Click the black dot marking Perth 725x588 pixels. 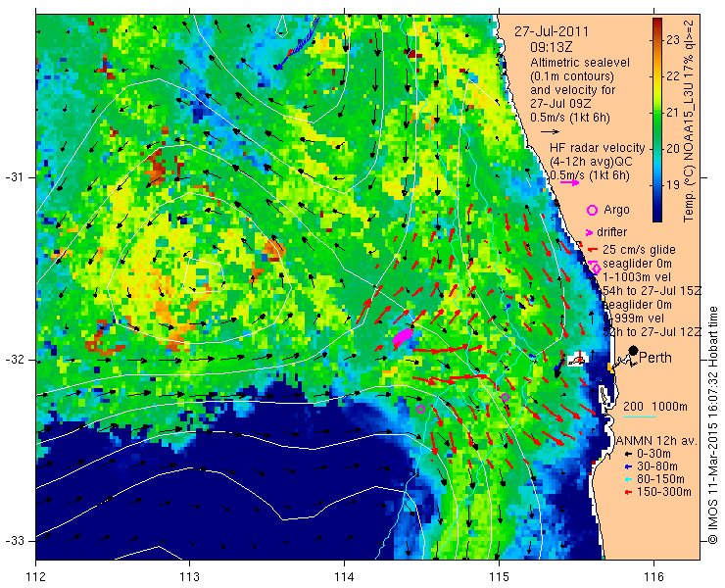[634, 350]
